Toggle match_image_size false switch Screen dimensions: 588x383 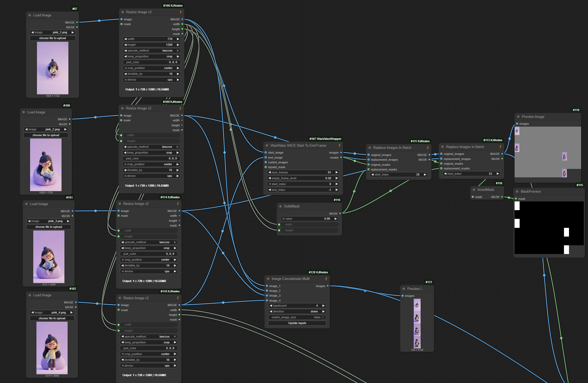322,317
